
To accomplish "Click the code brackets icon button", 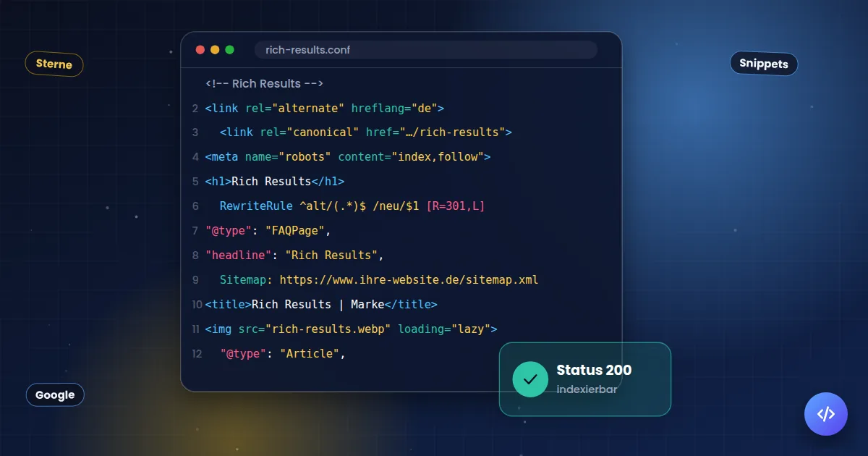I will [825, 414].
